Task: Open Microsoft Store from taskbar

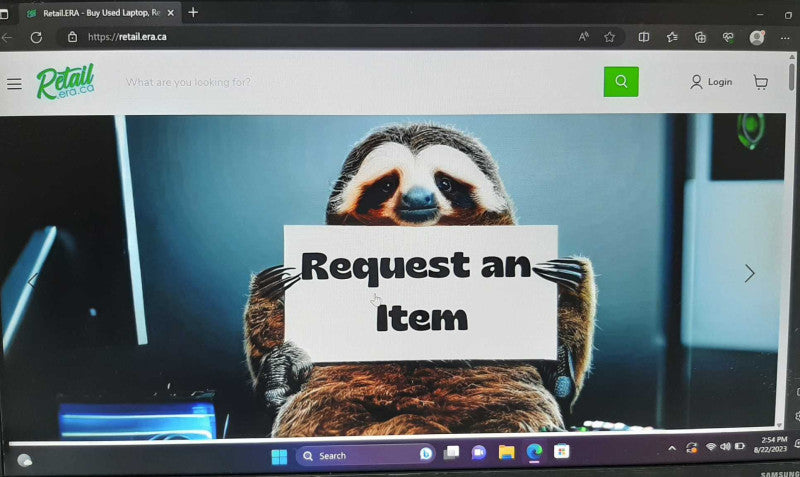Action: [561, 451]
